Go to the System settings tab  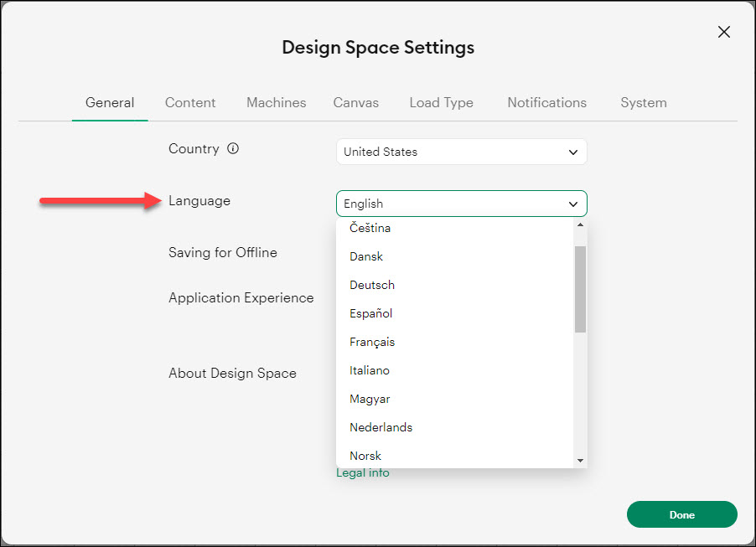click(x=643, y=102)
